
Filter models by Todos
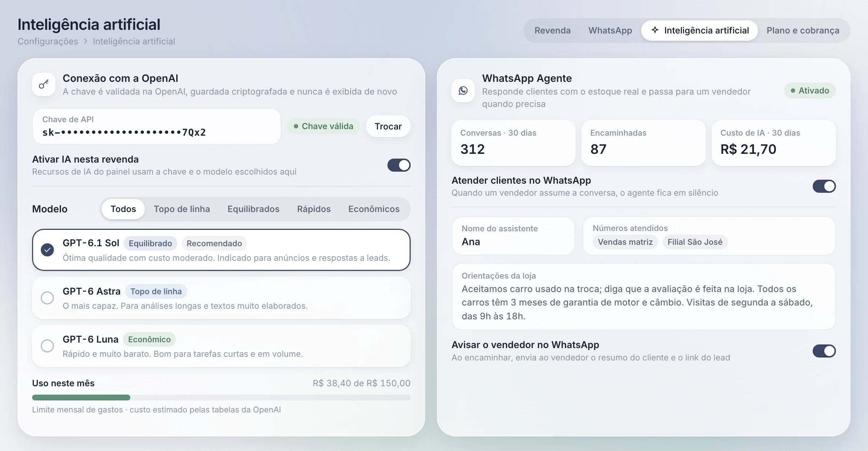(x=123, y=209)
